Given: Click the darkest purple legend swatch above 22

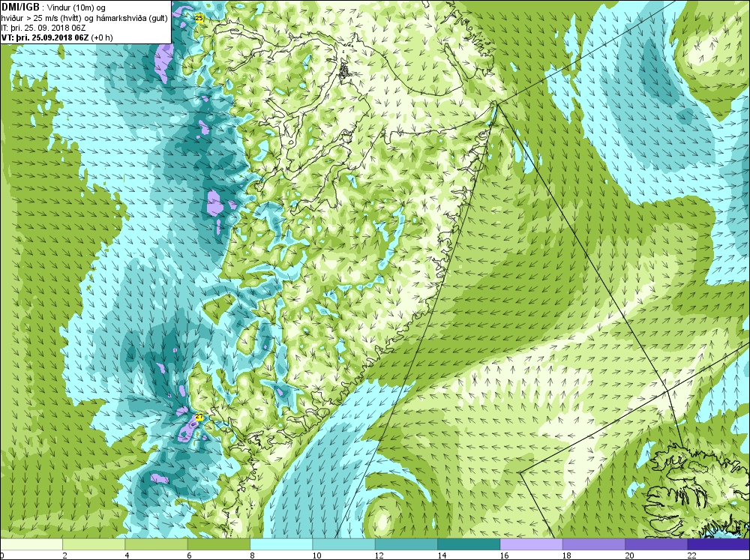Looking at the screenshot, I should click(x=719, y=544).
